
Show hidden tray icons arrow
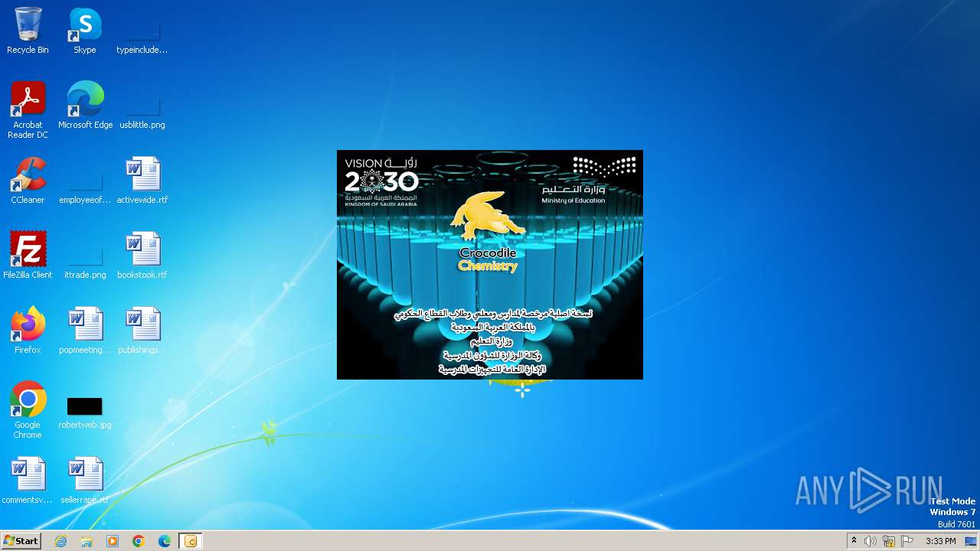point(854,541)
